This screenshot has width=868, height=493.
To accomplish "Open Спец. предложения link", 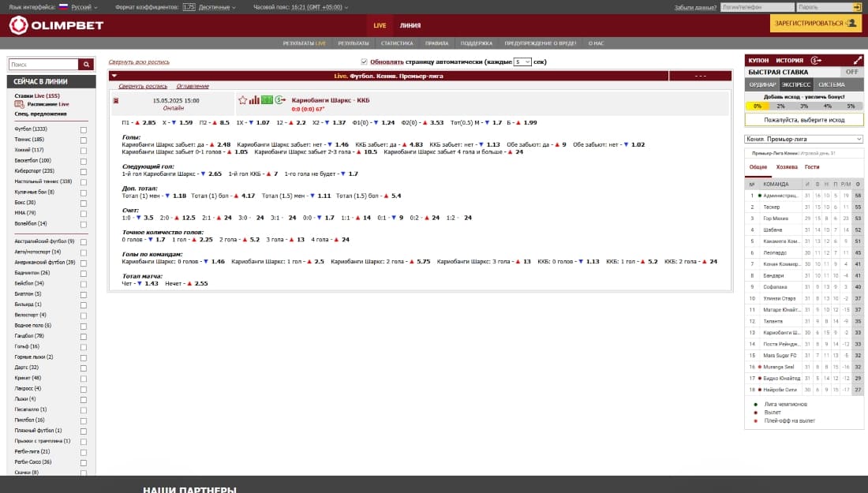I will pyautogui.click(x=40, y=114).
